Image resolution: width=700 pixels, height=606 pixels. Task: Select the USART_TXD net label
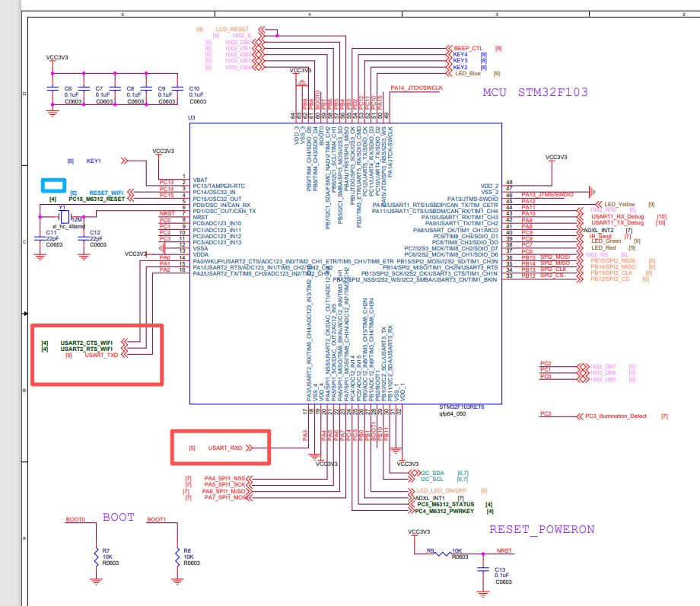click(x=101, y=355)
